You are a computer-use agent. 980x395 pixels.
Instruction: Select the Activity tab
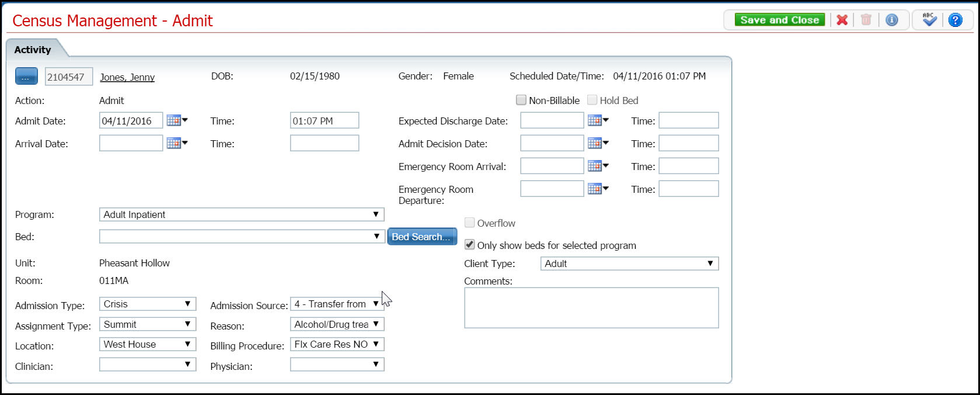[33, 50]
